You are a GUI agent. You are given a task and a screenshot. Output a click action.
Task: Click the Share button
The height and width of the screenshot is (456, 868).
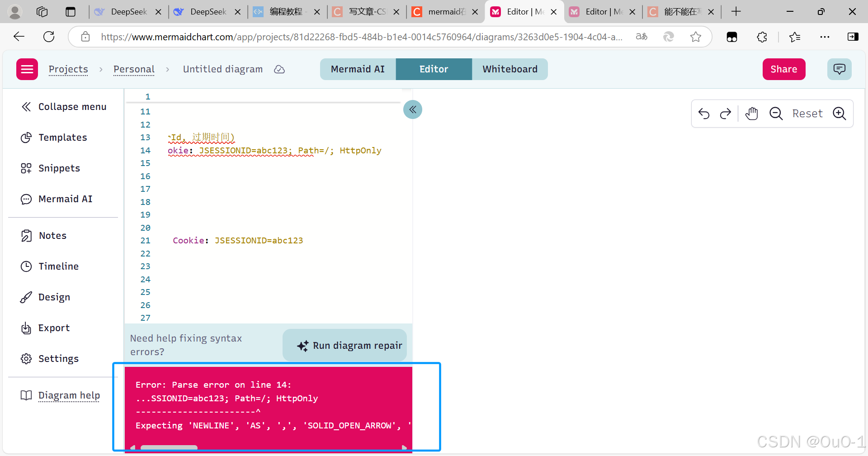tap(784, 69)
